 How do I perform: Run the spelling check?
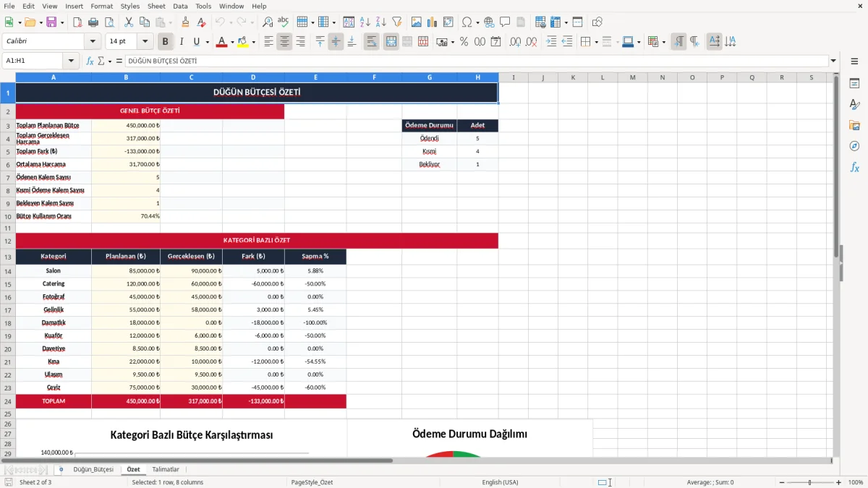pyautogui.click(x=283, y=22)
